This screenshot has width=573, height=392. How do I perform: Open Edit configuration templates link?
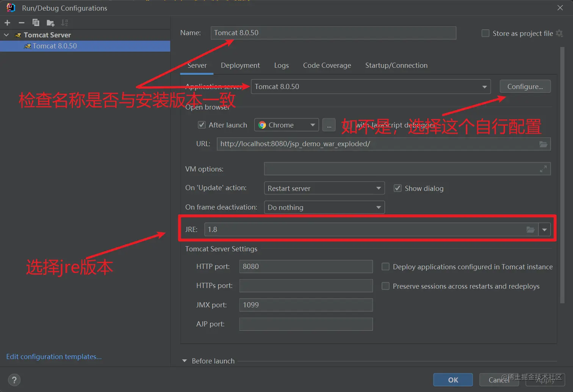[54, 356]
